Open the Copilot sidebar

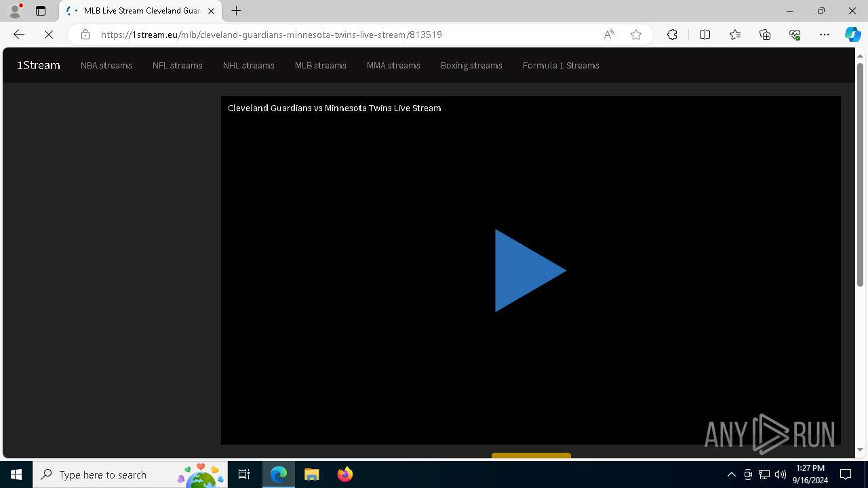coord(852,35)
